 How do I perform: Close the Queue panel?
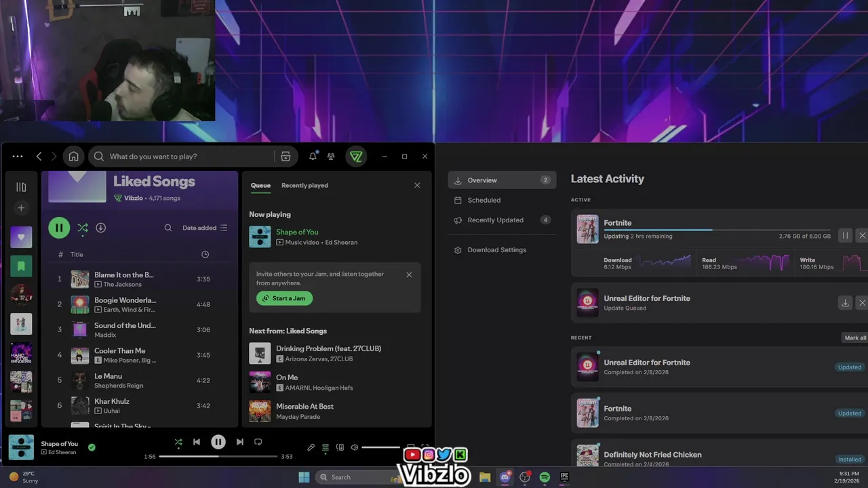point(417,185)
